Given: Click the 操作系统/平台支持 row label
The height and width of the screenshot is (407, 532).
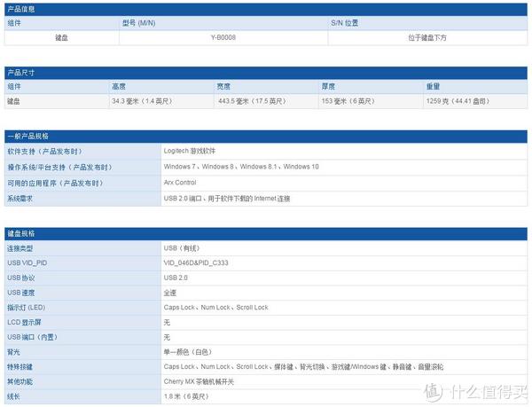Looking at the screenshot, I should pos(59,168).
